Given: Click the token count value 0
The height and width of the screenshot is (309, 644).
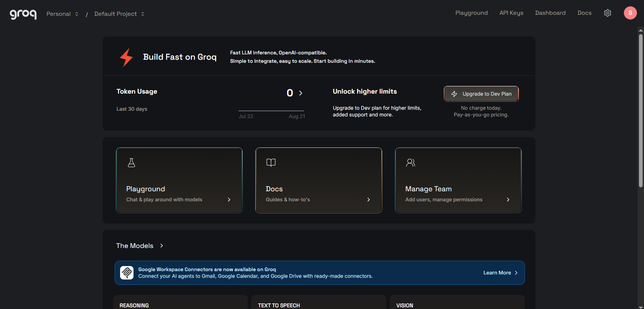Looking at the screenshot, I should point(290,93).
